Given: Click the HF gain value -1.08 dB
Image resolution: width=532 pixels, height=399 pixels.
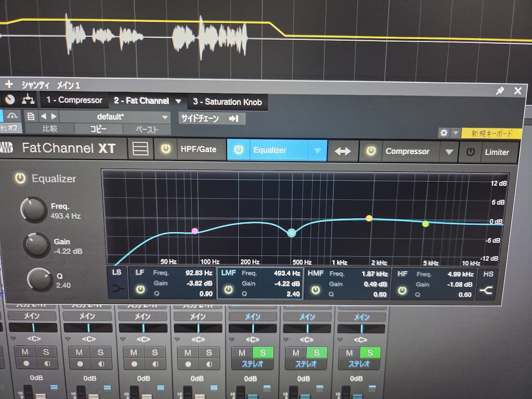Looking at the screenshot, I should (460, 285).
